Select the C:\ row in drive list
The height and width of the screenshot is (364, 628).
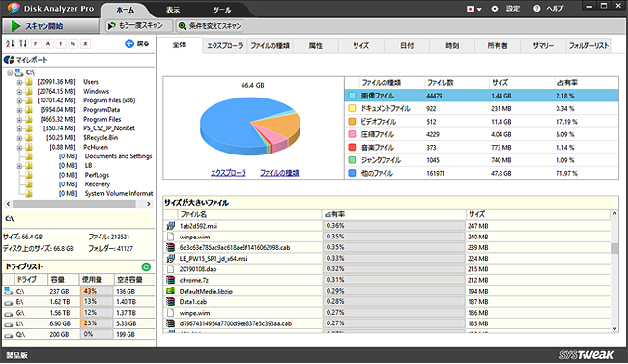click(78, 292)
